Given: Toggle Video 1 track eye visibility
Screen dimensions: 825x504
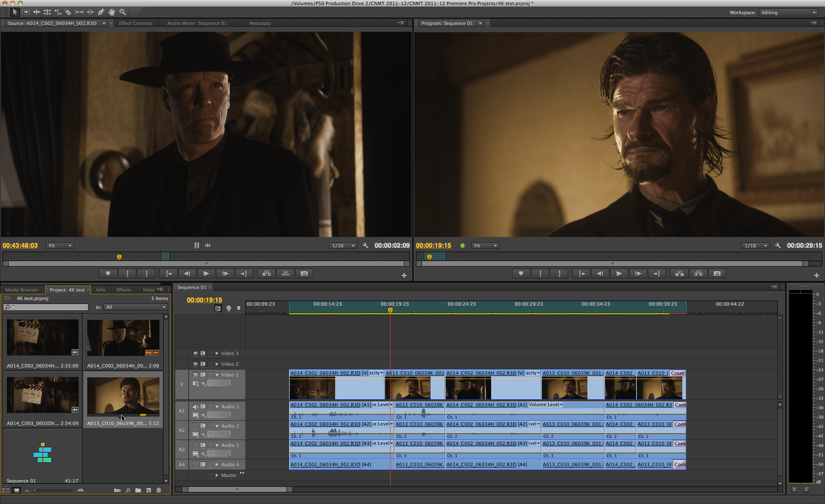Looking at the screenshot, I should tap(195, 375).
